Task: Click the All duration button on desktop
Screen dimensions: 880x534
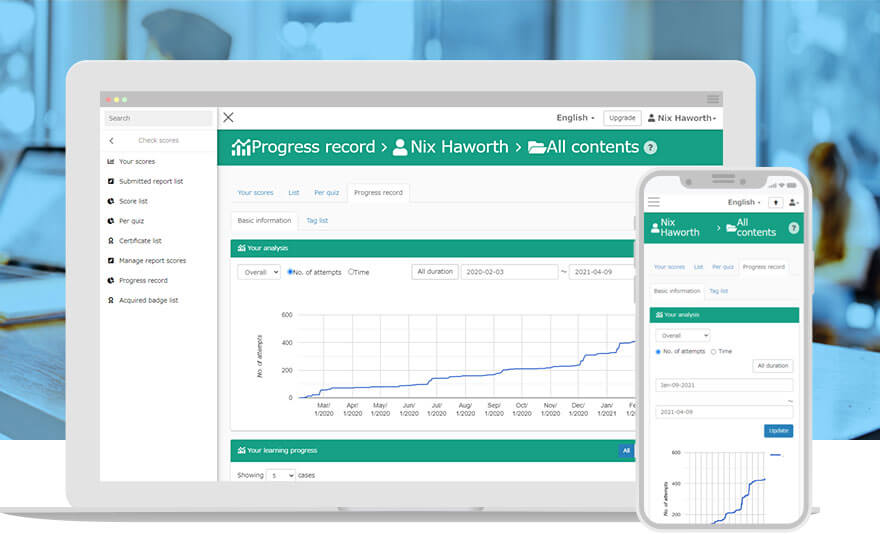Action: [435, 272]
